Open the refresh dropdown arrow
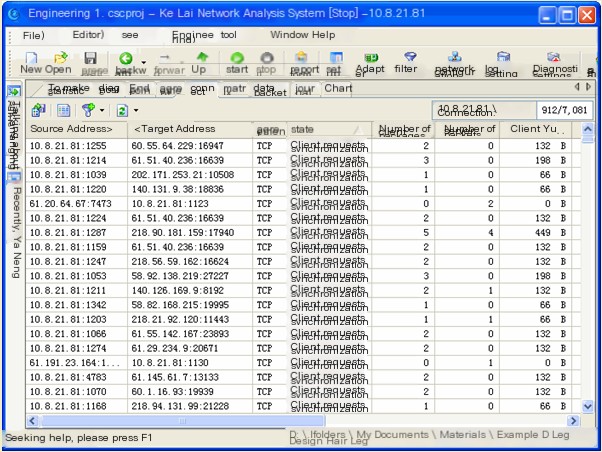This screenshot has height=452, width=602. [x=136, y=111]
